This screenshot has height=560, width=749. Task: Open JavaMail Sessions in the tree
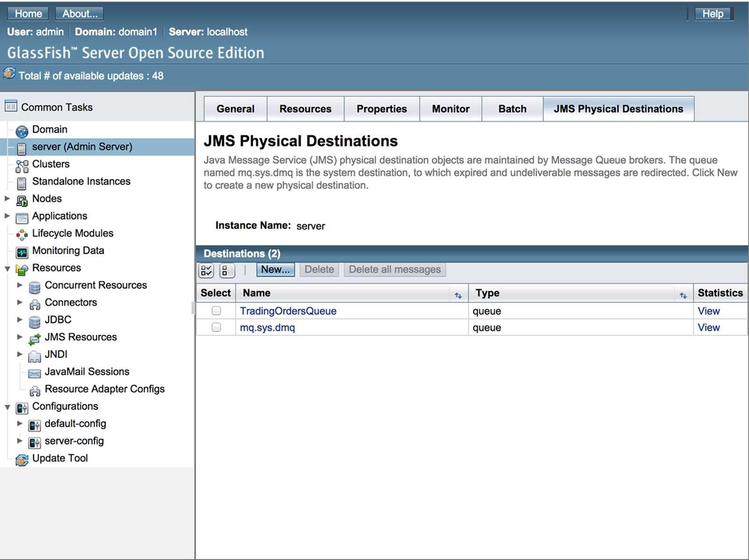(87, 371)
